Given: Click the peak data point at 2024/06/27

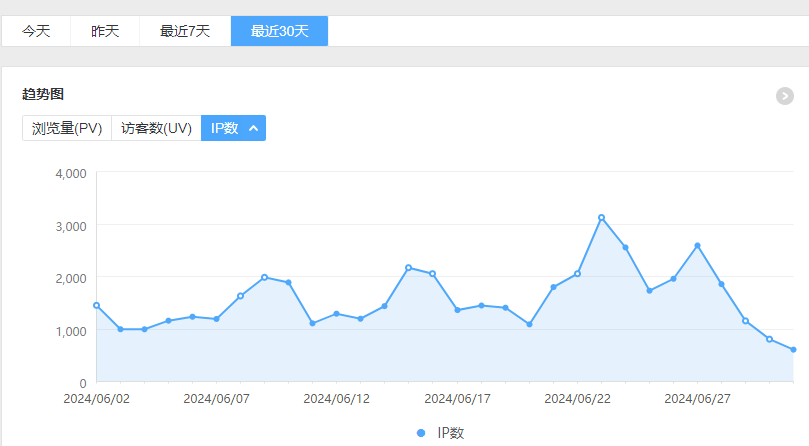Looking at the screenshot, I should pos(697,246).
